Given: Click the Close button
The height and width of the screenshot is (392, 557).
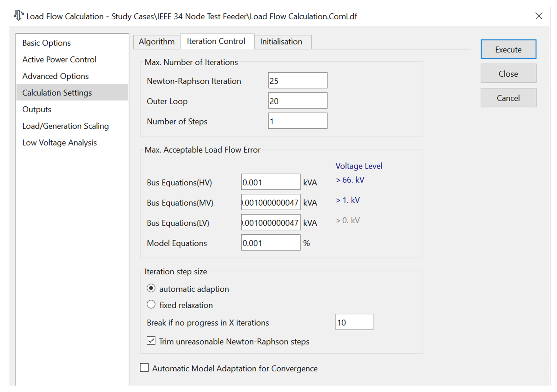Looking at the screenshot, I should click(x=508, y=74).
